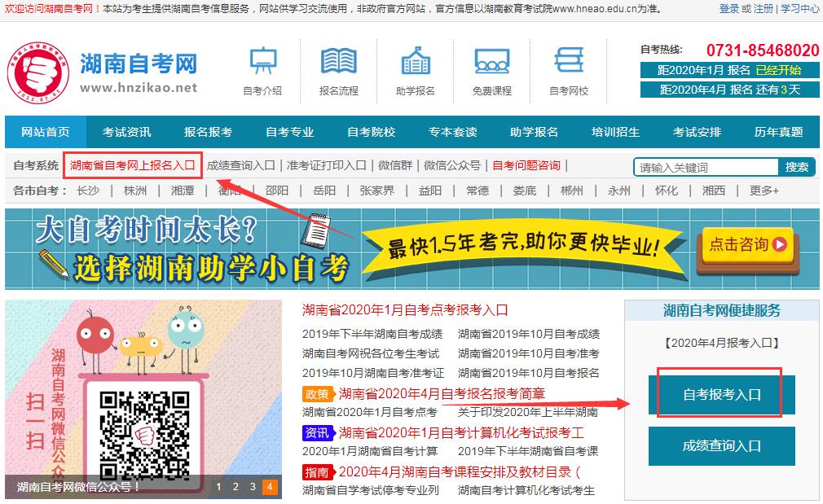The height and width of the screenshot is (504, 823).
Task: Switch to carousel slide number 2
Action: pos(235,487)
